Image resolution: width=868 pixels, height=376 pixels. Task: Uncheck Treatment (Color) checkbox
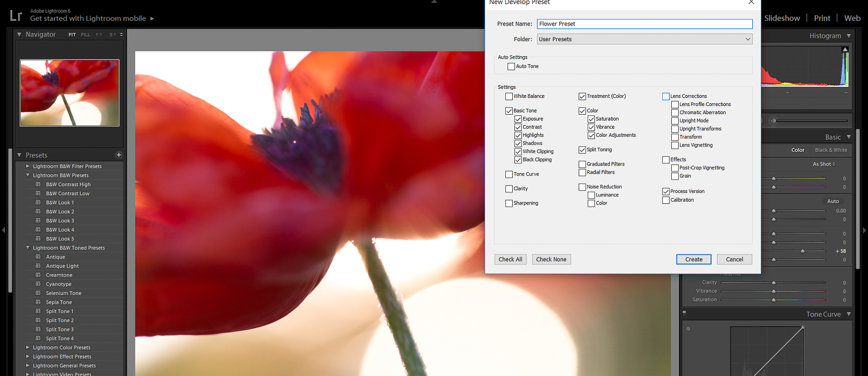point(582,96)
